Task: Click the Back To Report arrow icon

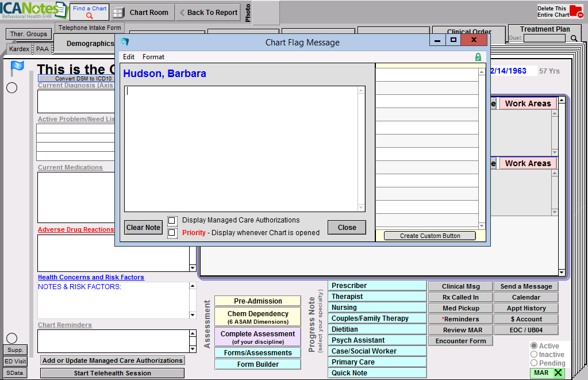Action: tap(182, 13)
